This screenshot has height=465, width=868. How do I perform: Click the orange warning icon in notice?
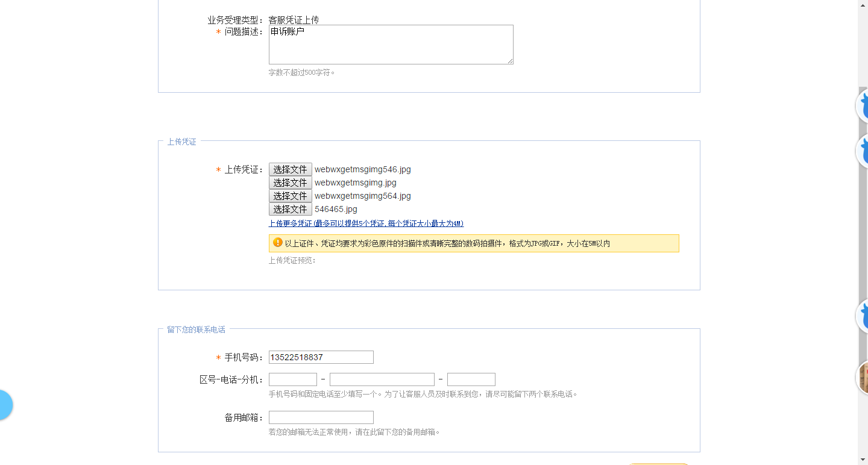coord(278,243)
